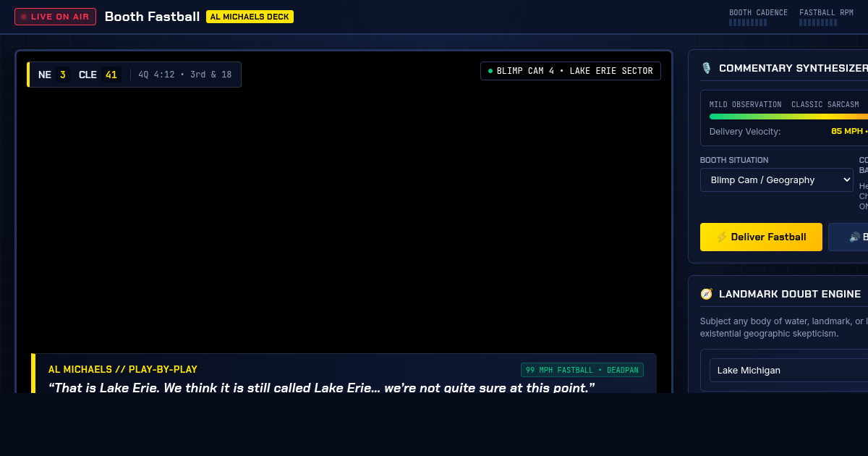The width and height of the screenshot is (868, 456).
Task: Click the "MILD OBSERVATION" label
Action: [746, 105]
